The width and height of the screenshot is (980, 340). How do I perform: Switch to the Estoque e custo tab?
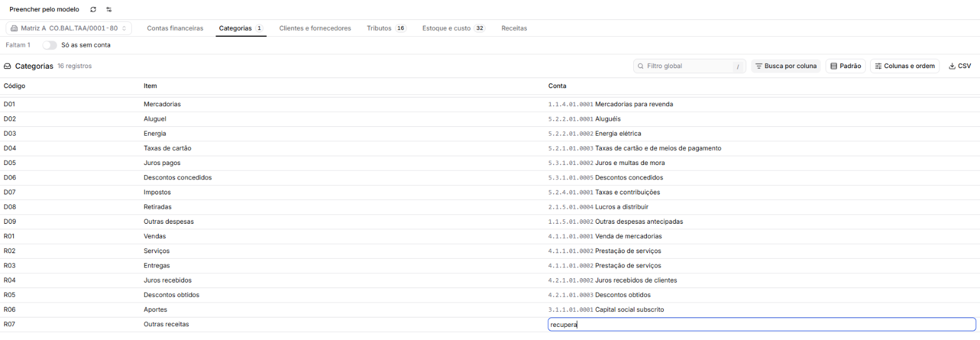[454, 28]
